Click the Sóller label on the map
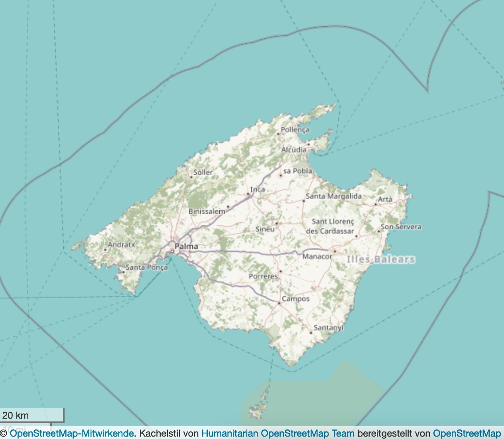 [x=203, y=172]
